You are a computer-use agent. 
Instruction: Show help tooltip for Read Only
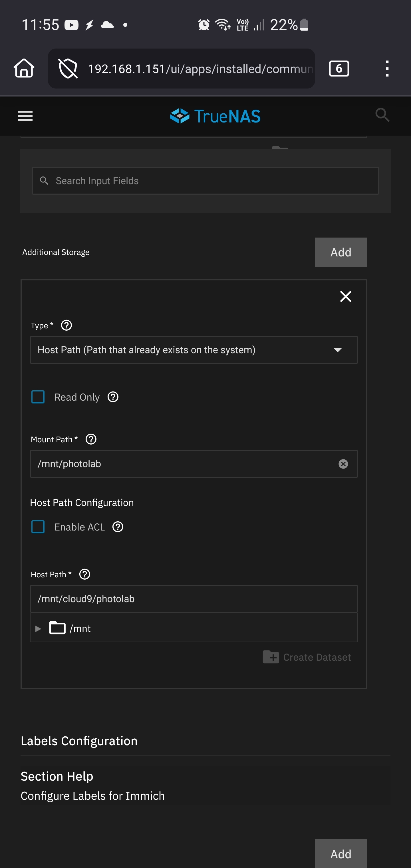pyautogui.click(x=113, y=397)
